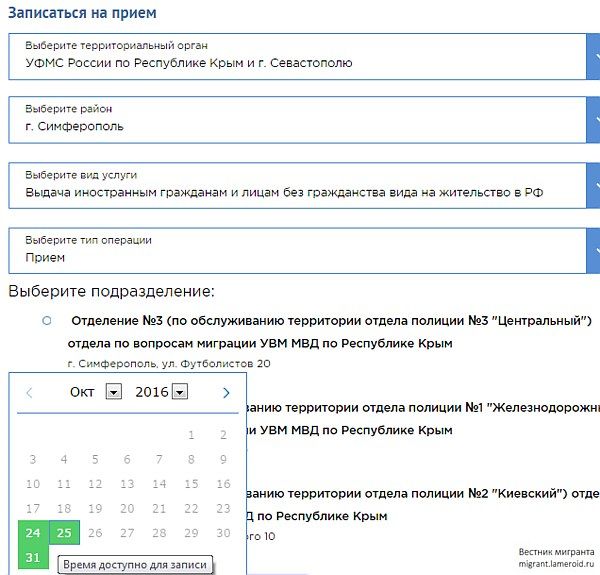Click selected service Выдача иностранным гражданам value
The image size is (600, 575).
pyautogui.click(x=284, y=192)
